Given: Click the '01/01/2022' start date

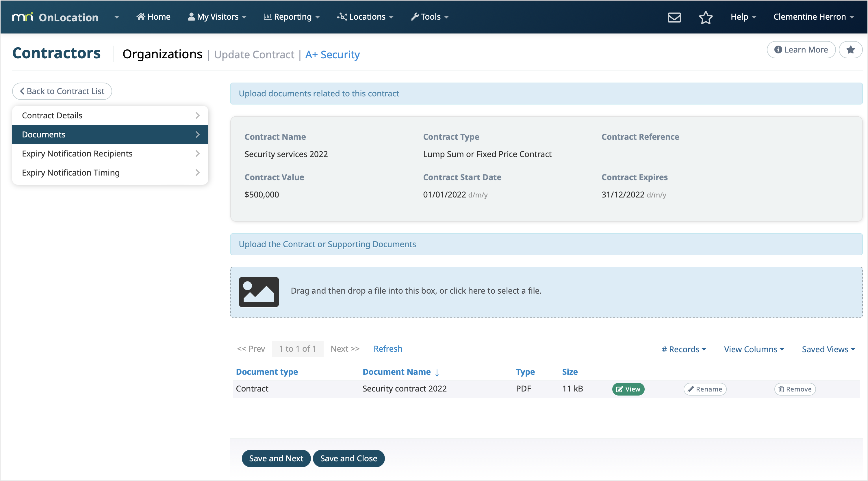Looking at the screenshot, I should pyautogui.click(x=444, y=195).
